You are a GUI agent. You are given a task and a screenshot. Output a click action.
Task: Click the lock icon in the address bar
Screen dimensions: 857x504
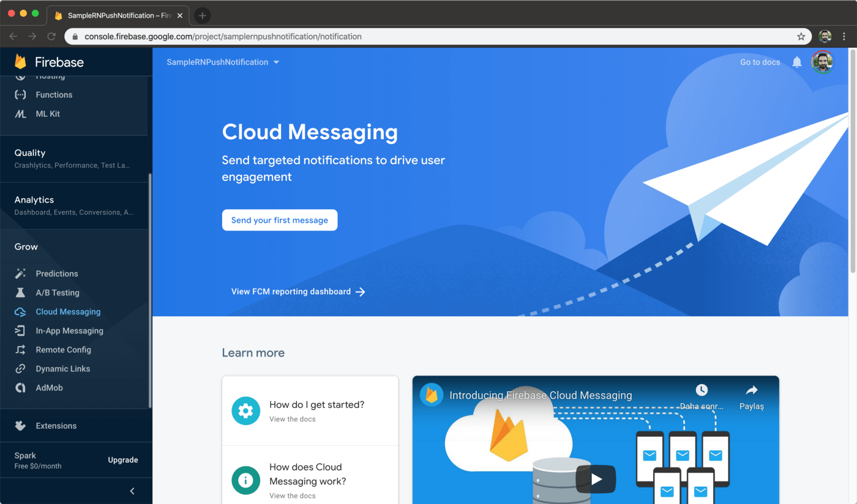[x=75, y=37]
